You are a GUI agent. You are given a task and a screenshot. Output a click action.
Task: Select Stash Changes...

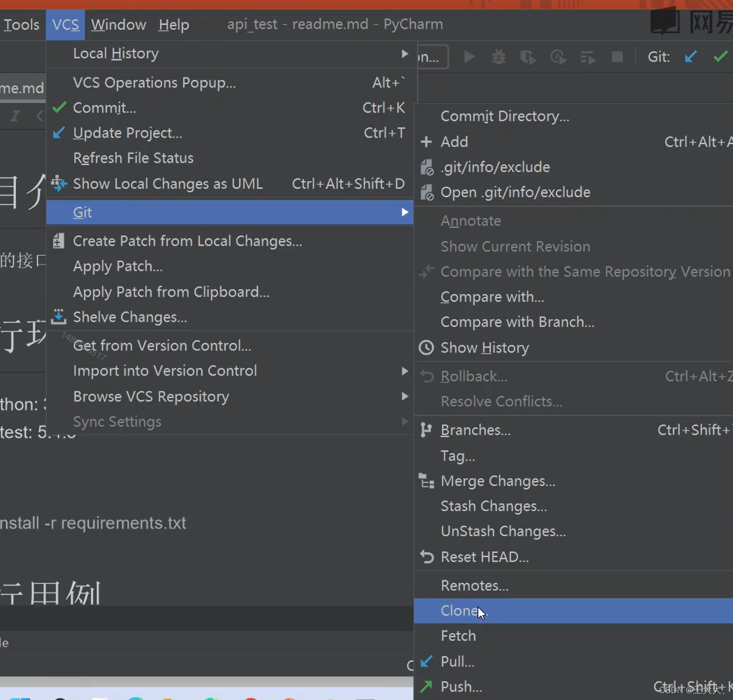pos(573,506)
